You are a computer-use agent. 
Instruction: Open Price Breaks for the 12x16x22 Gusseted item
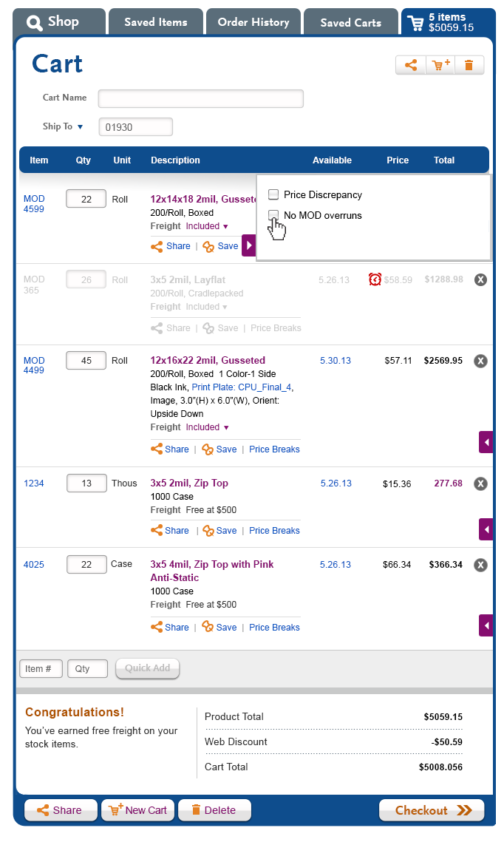tap(274, 449)
